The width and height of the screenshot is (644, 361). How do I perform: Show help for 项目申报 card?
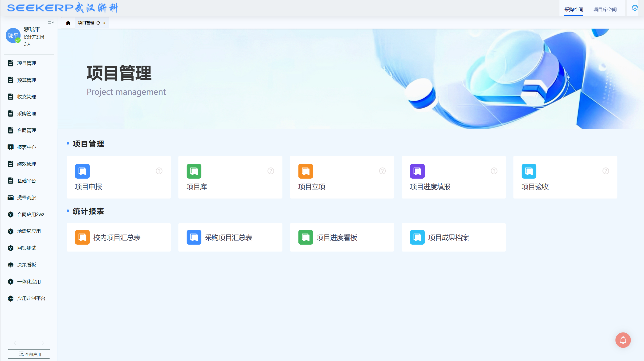(159, 171)
